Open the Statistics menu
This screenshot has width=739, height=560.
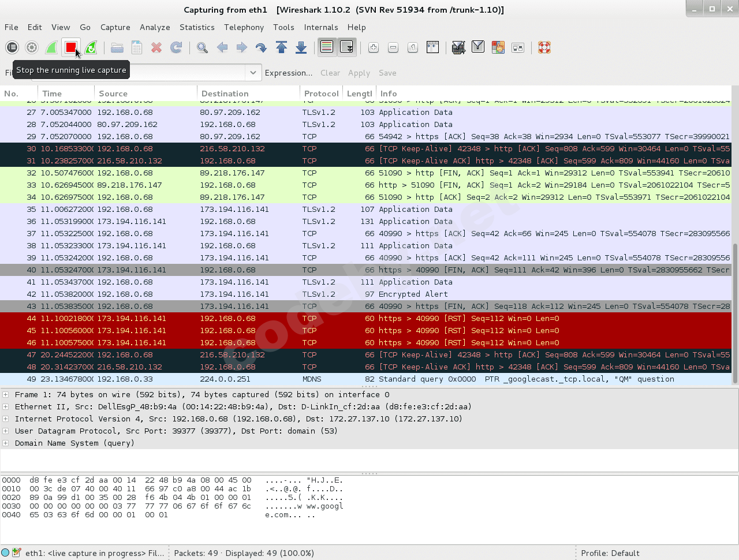pyautogui.click(x=196, y=27)
